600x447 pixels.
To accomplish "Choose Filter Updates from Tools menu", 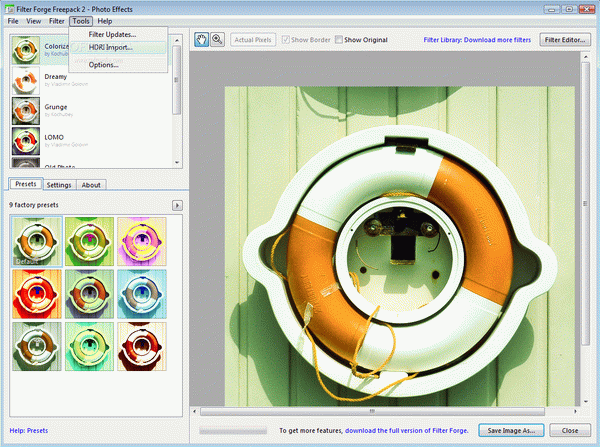I will tap(118, 34).
